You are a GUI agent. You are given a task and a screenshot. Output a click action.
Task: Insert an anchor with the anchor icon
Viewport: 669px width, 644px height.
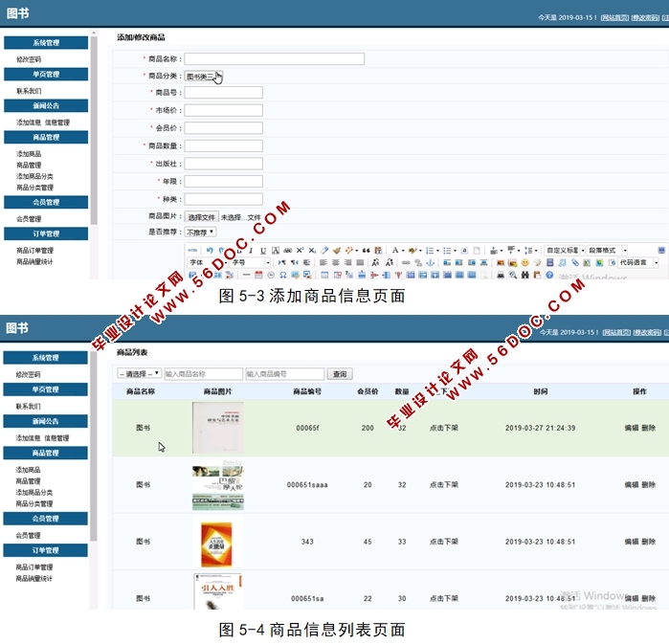(x=430, y=262)
